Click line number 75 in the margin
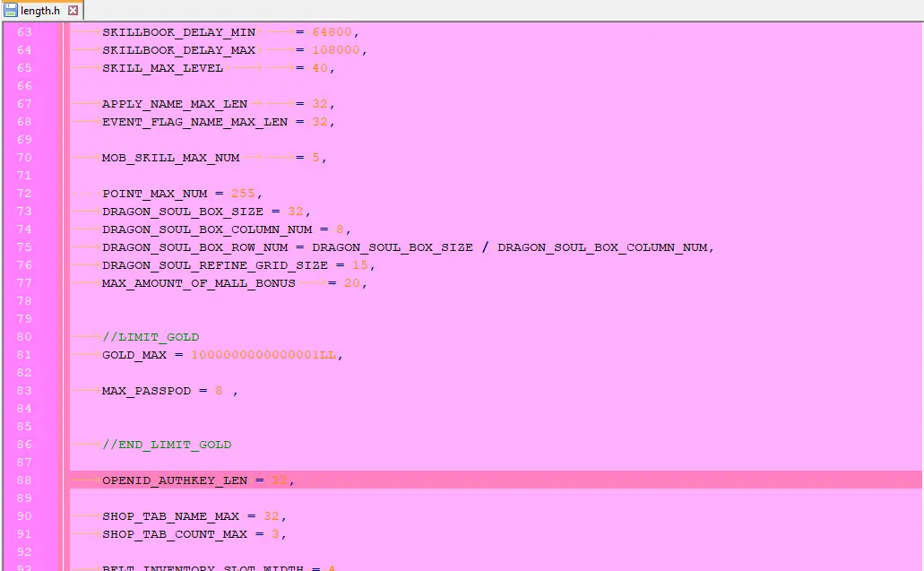The width and height of the screenshot is (924, 571). [x=24, y=247]
